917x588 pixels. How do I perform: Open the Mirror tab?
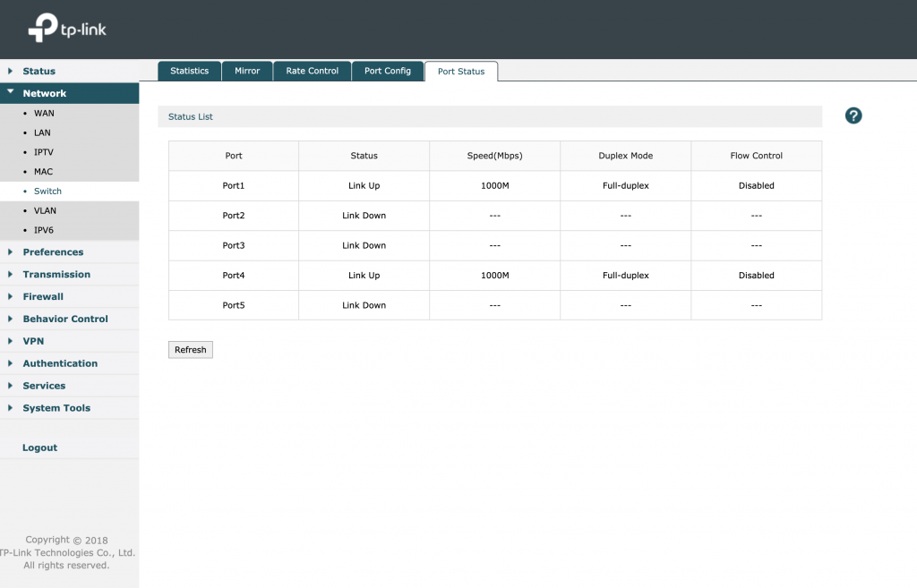click(x=247, y=71)
